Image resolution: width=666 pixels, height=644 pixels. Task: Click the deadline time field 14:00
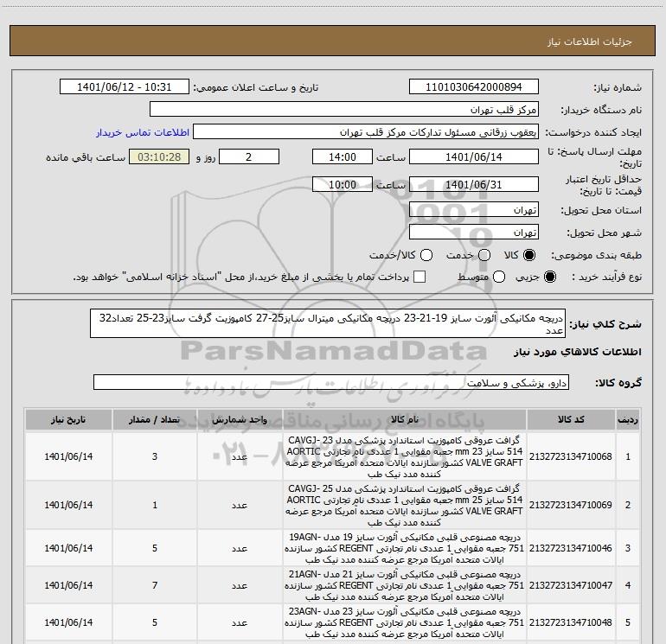[343, 156]
